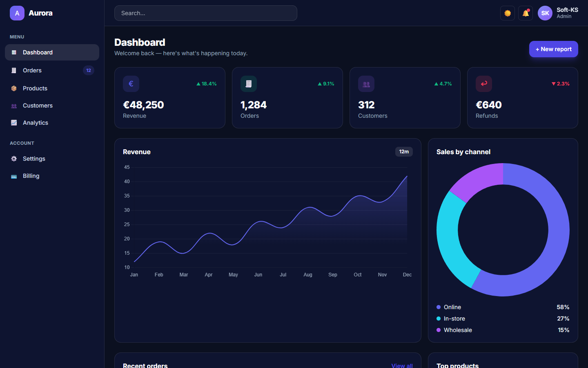Open Products page from sidebar
The image size is (588, 368).
tap(52, 88)
